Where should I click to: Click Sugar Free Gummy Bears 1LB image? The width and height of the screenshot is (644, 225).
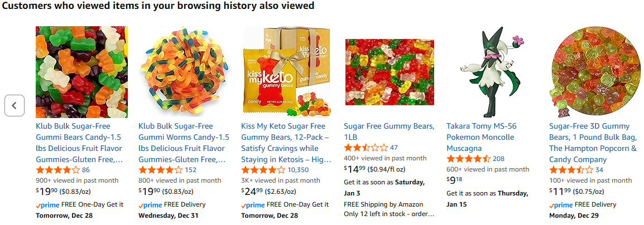(390, 72)
